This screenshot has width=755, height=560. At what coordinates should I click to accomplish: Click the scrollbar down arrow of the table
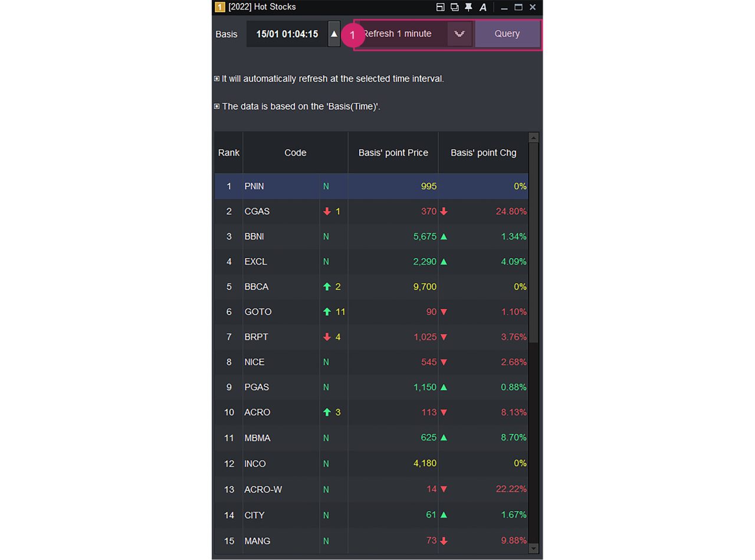[x=533, y=548]
